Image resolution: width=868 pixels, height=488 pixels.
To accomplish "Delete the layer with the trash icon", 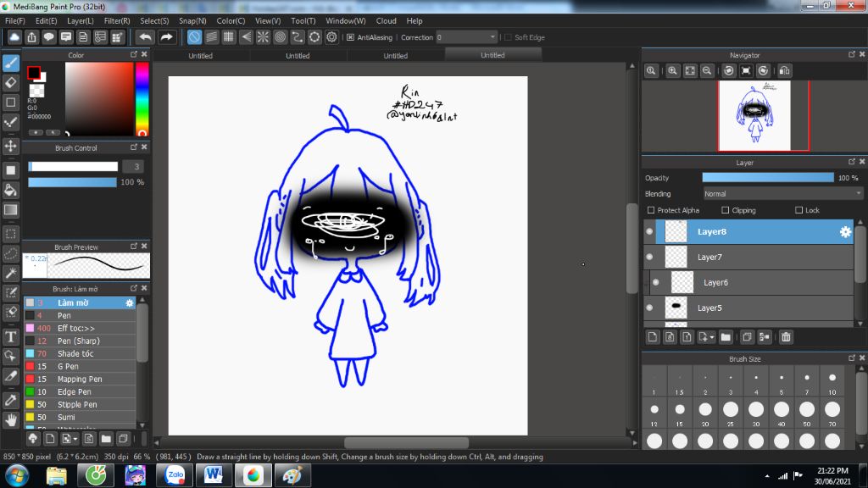I will point(786,337).
